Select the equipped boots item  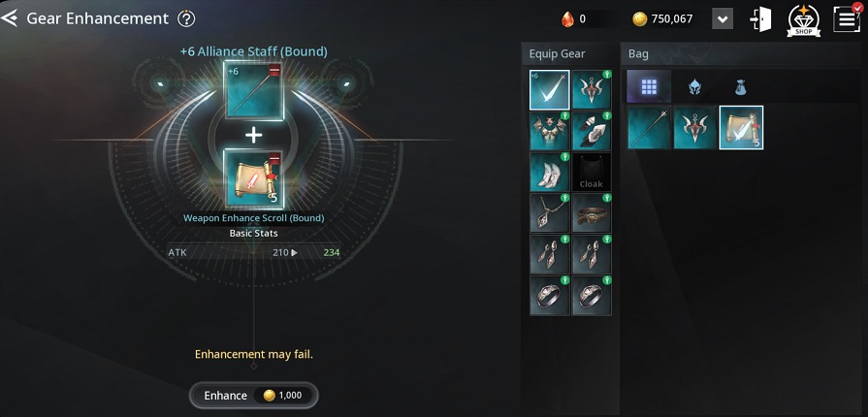tap(550, 173)
